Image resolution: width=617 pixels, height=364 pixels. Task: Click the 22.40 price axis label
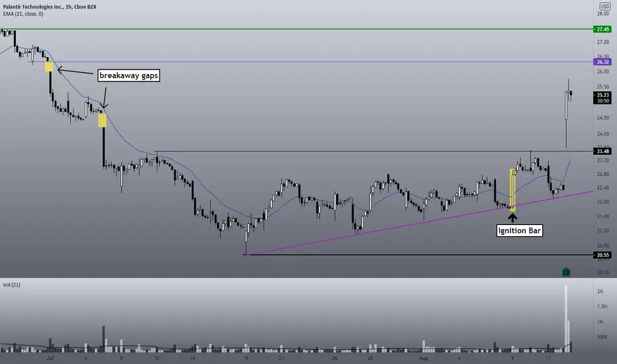pyautogui.click(x=603, y=188)
